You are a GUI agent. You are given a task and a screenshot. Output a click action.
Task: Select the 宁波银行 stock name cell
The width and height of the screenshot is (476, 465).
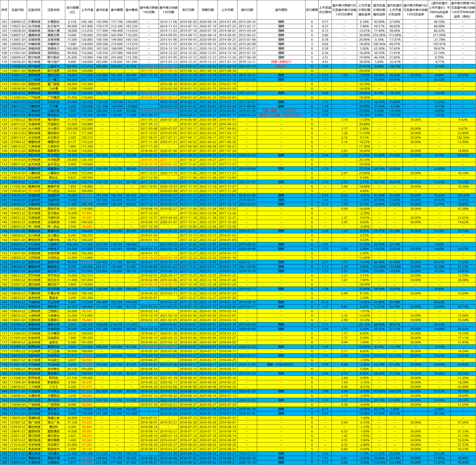point(53,244)
